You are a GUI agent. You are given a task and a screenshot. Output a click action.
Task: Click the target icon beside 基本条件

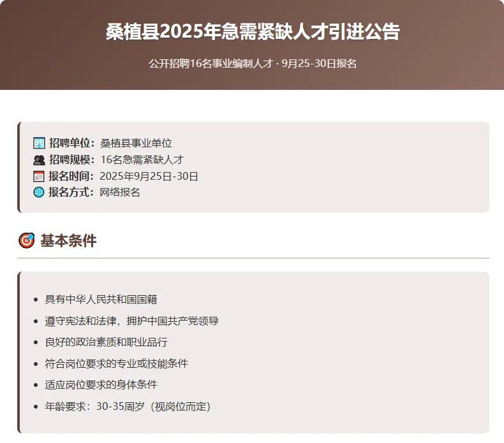click(26, 240)
